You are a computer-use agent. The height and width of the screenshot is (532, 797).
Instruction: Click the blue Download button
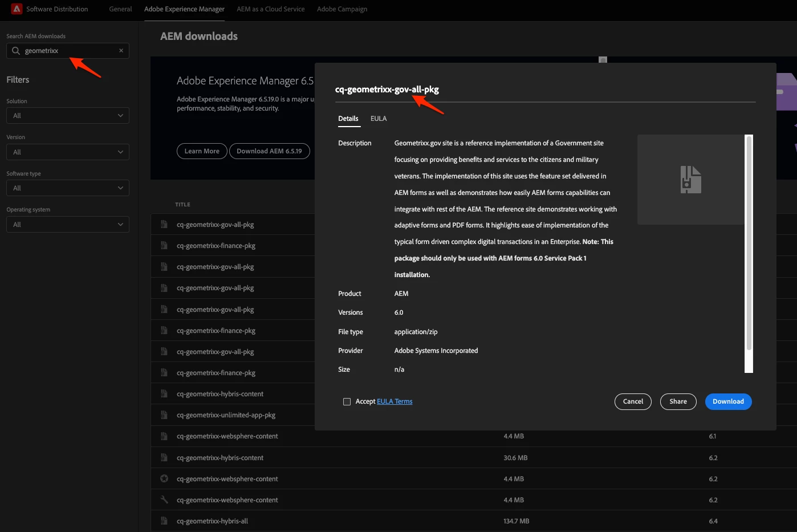coord(728,401)
